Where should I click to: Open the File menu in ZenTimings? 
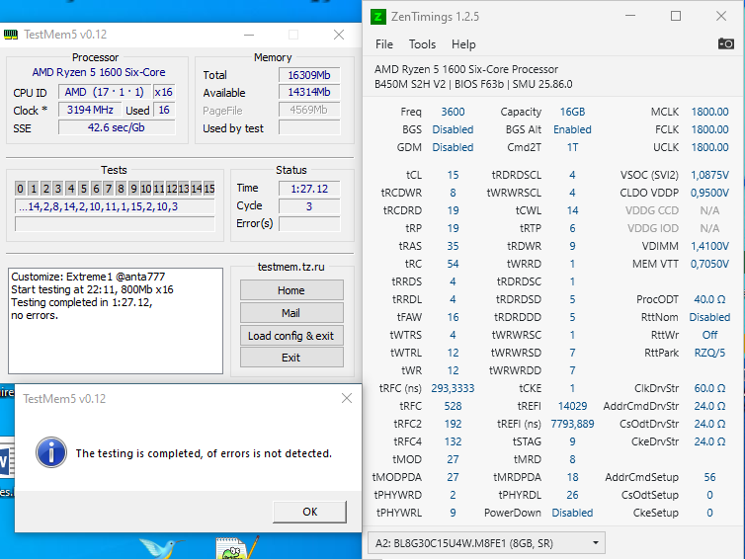pos(384,44)
